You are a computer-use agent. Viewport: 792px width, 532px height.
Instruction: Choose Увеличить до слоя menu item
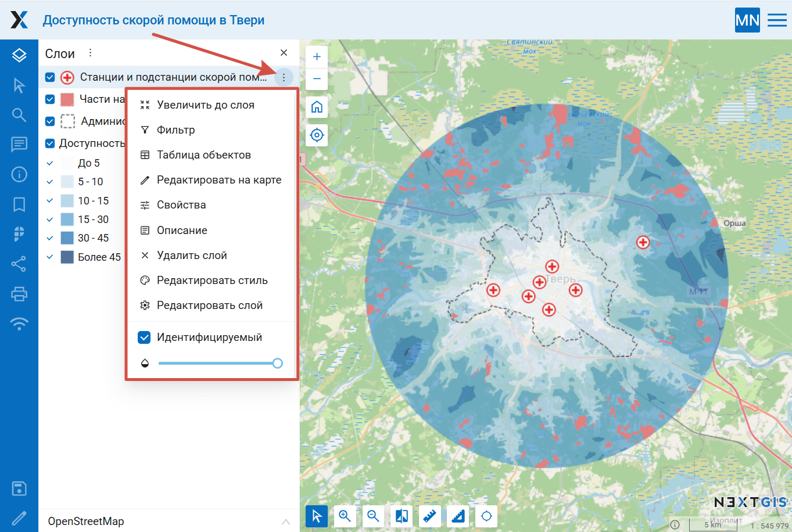212,105
